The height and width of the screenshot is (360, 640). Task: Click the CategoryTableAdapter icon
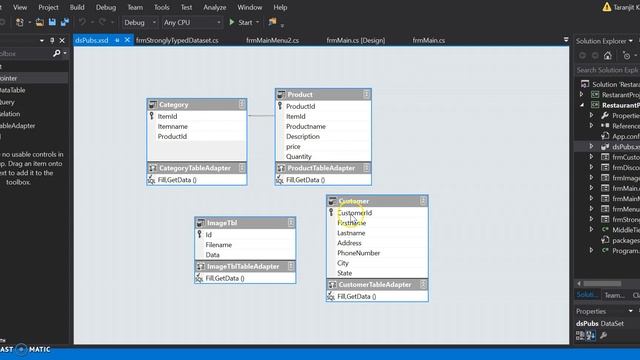(153, 168)
